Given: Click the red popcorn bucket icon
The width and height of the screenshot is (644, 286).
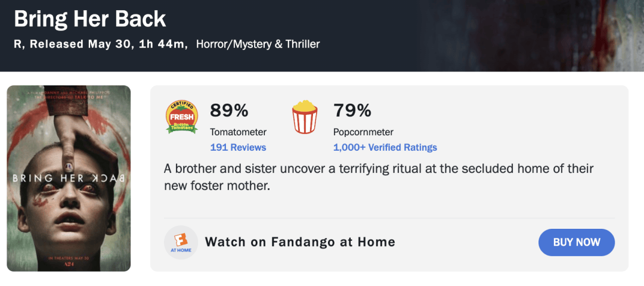Looking at the screenshot, I should 304,117.
